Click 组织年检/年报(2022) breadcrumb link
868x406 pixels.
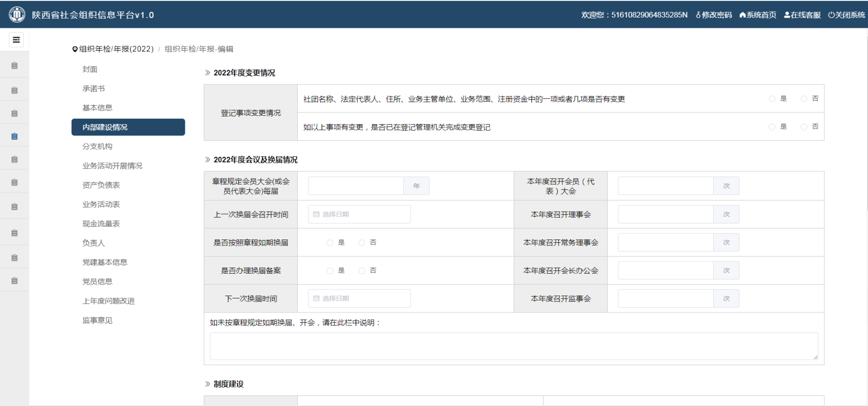(x=116, y=49)
